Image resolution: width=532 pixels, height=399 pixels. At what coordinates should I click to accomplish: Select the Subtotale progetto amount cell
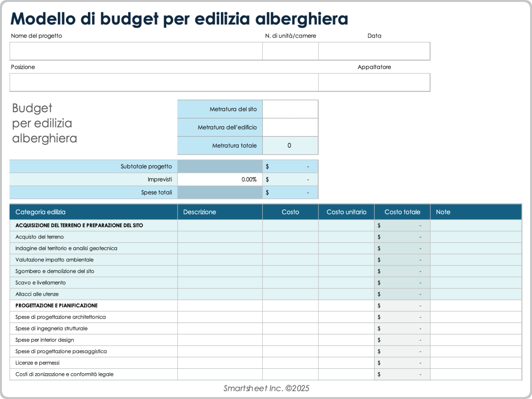click(290, 167)
